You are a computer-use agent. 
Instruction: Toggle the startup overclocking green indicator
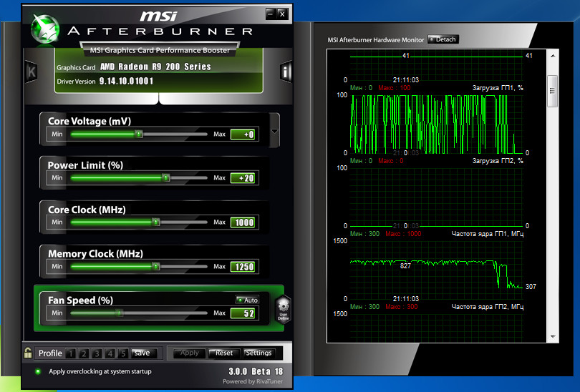(38, 371)
